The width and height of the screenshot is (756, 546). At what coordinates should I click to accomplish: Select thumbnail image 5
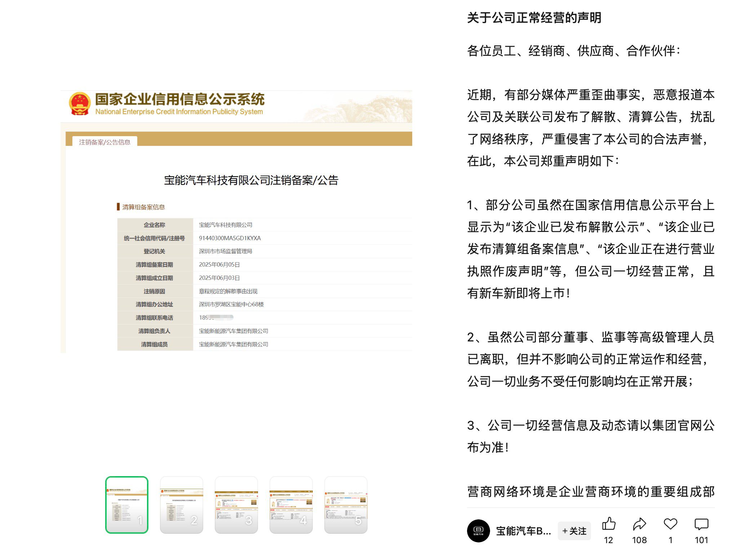click(346, 505)
